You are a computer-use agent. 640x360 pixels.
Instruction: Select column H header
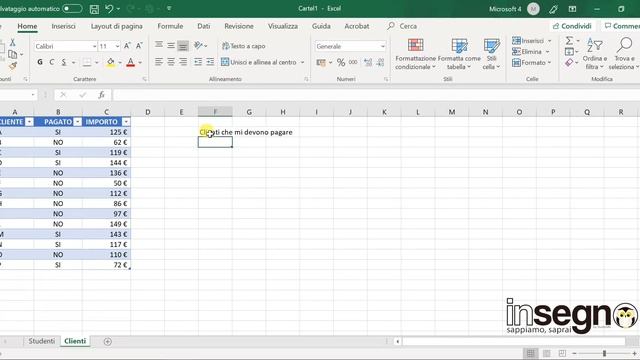(x=282, y=112)
